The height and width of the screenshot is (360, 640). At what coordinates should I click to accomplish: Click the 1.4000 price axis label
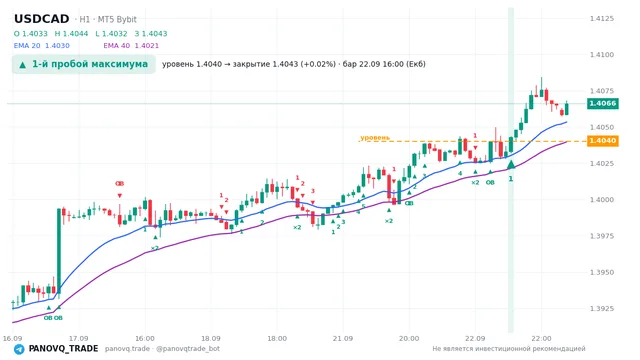(602, 200)
